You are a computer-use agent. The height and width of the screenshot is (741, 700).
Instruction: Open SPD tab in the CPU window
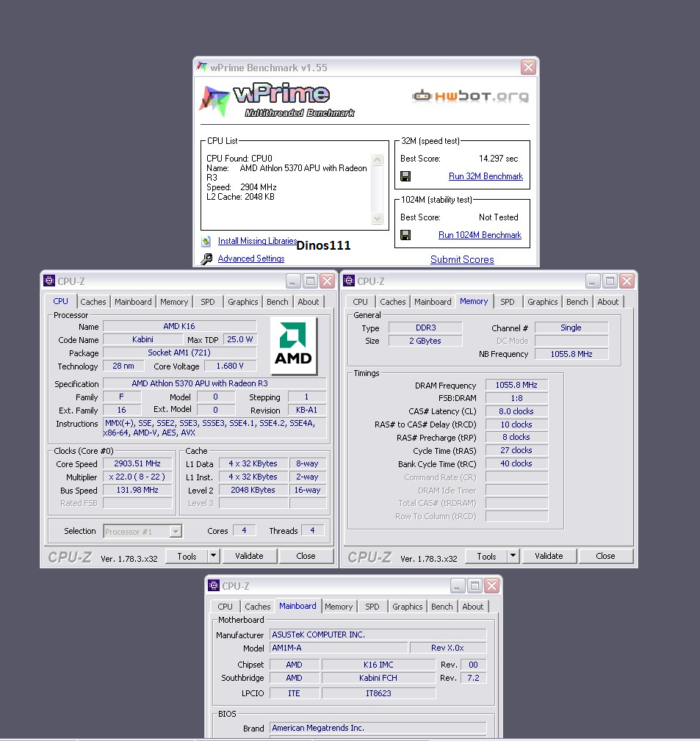207,302
